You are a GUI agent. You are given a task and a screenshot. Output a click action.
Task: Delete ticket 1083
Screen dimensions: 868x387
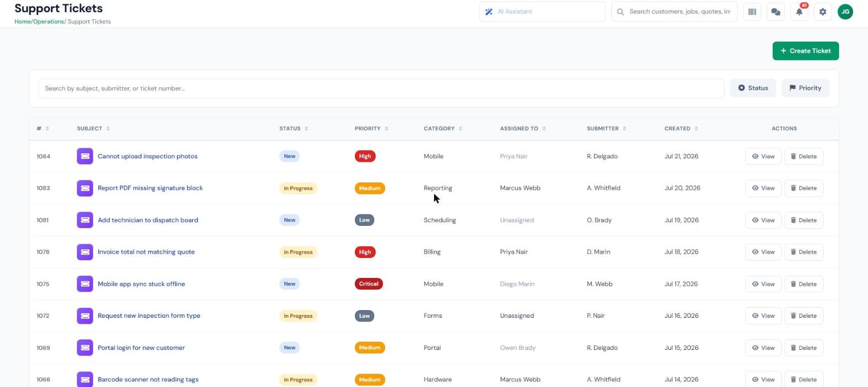coord(804,188)
